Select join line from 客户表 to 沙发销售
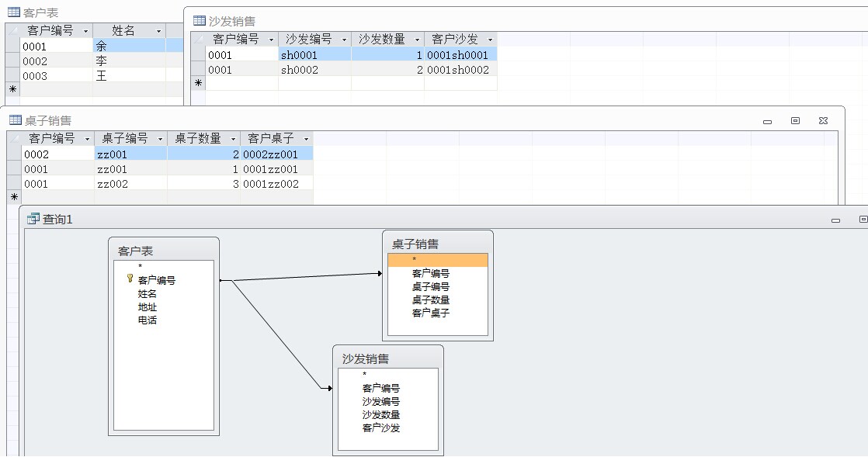Screen dimensions: 868x457 277,334
